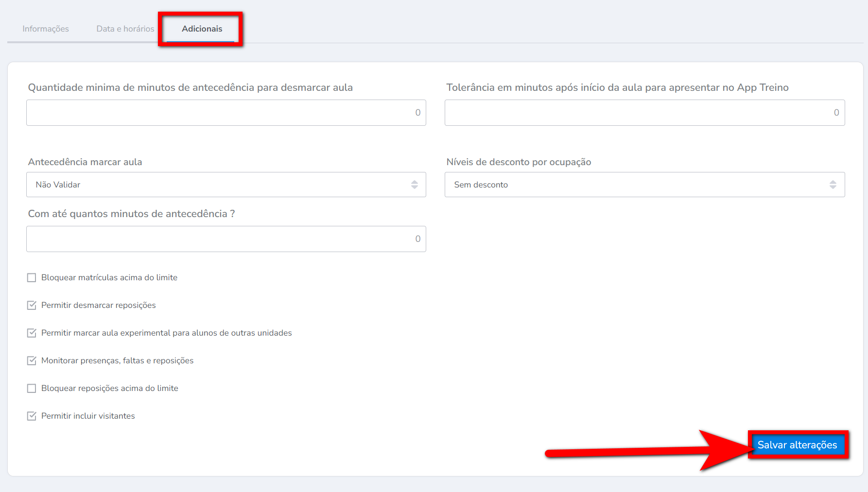The width and height of the screenshot is (868, 492).
Task: Focus the minimum minutes to desmarcar aula field
Action: (226, 113)
